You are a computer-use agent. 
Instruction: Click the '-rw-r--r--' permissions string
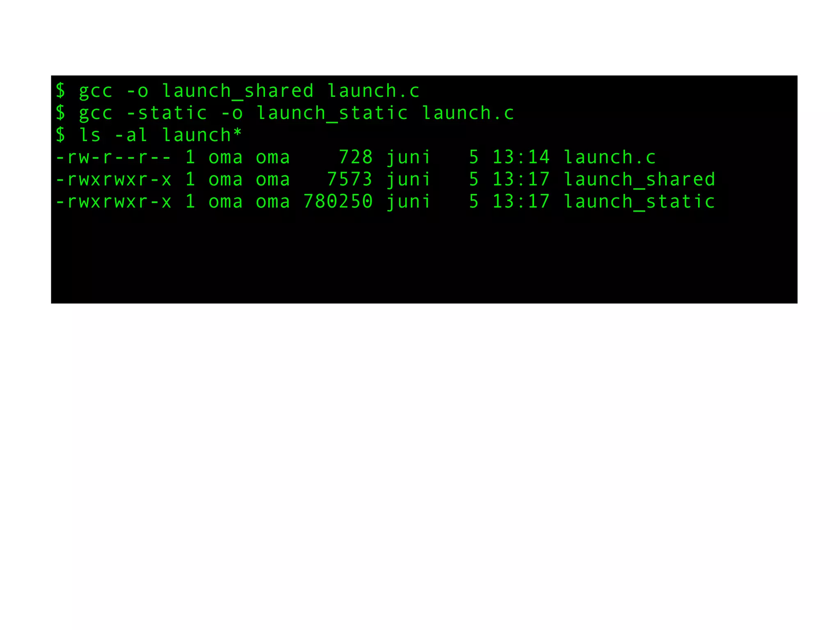point(113,157)
